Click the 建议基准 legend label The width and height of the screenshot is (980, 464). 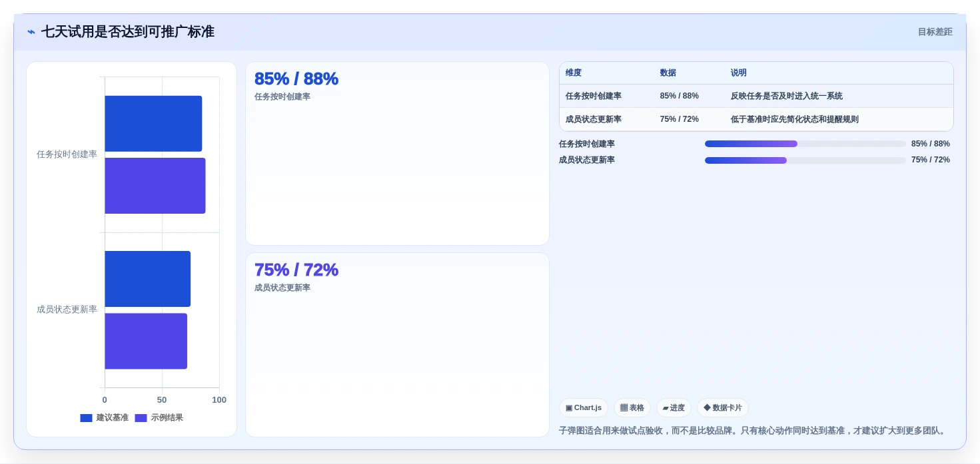click(112, 418)
